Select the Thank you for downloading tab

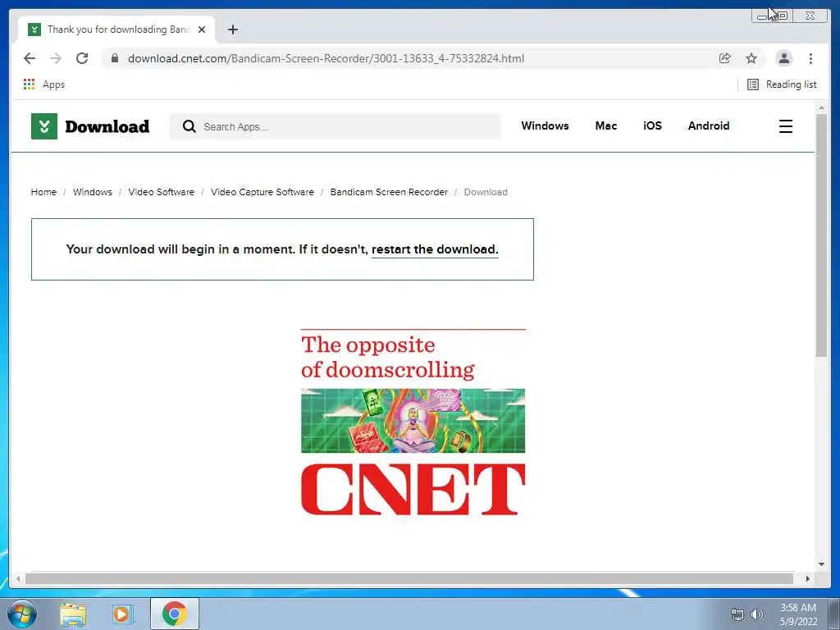pos(116,30)
